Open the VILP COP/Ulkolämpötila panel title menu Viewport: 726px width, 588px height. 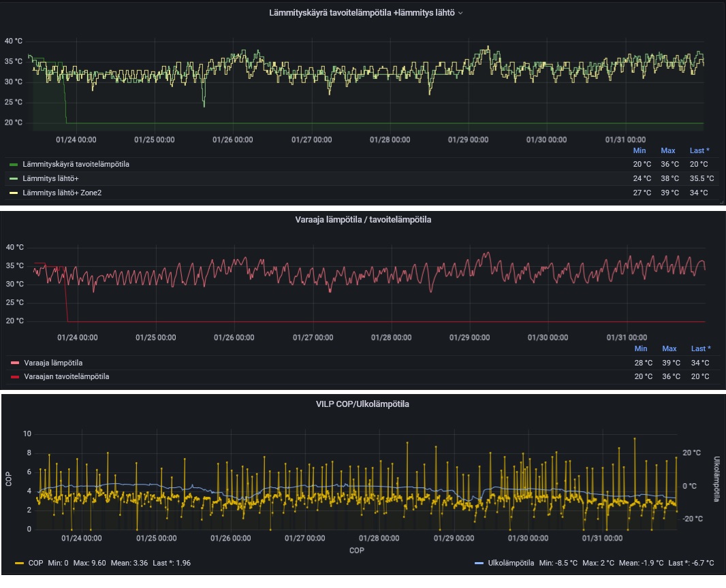pyautogui.click(x=363, y=404)
